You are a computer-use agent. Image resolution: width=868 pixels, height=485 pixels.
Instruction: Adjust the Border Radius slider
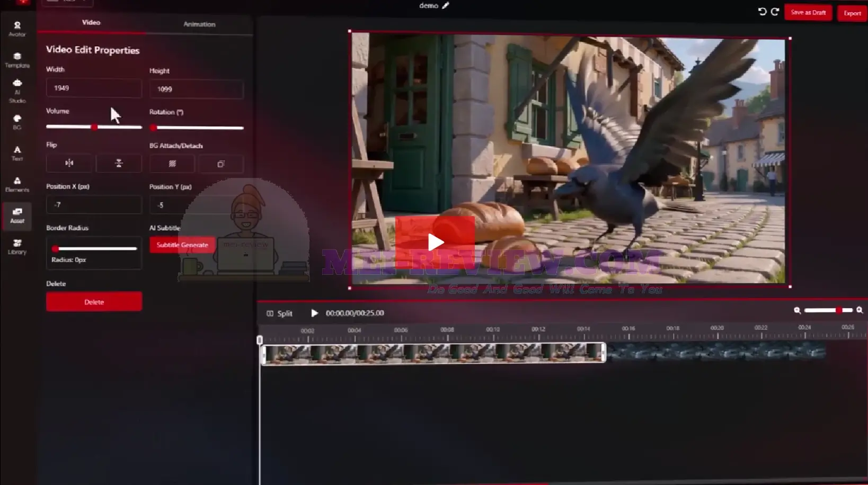(x=94, y=248)
